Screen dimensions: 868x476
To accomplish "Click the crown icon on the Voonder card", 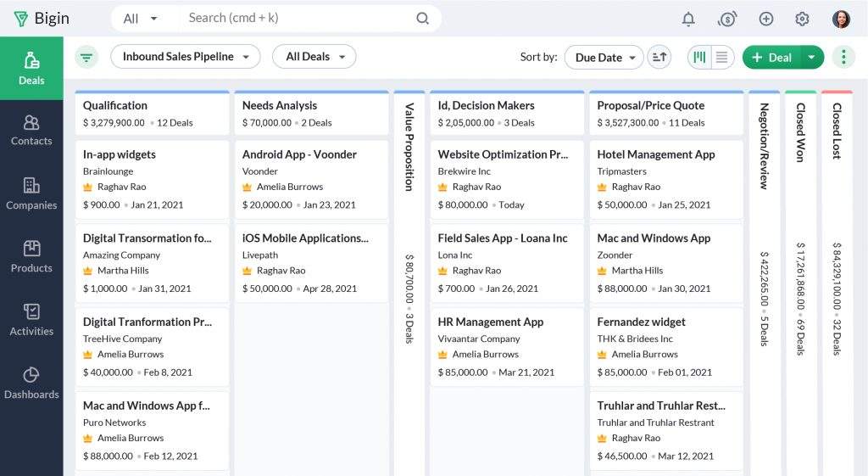I will pyautogui.click(x=248, y=188).
